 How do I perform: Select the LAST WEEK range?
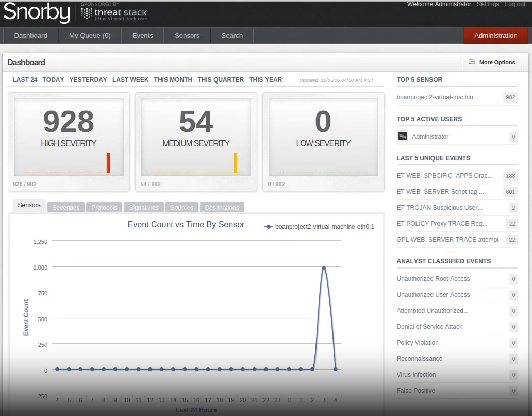tap(130, 80)
